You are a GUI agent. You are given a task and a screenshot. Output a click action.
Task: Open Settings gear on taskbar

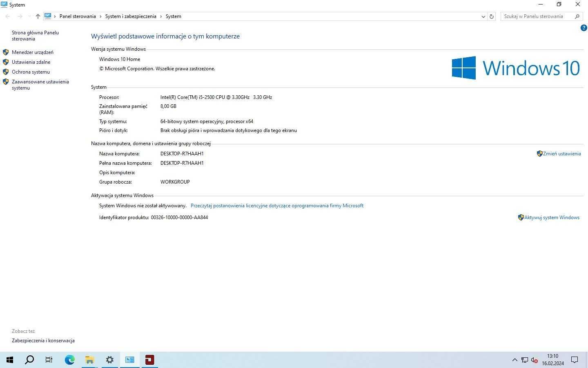coord(109,360)
